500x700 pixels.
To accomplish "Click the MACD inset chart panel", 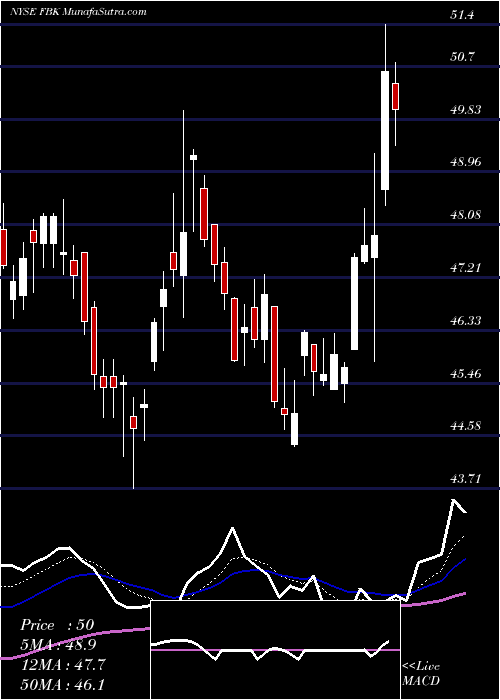I will coord(275,650).
